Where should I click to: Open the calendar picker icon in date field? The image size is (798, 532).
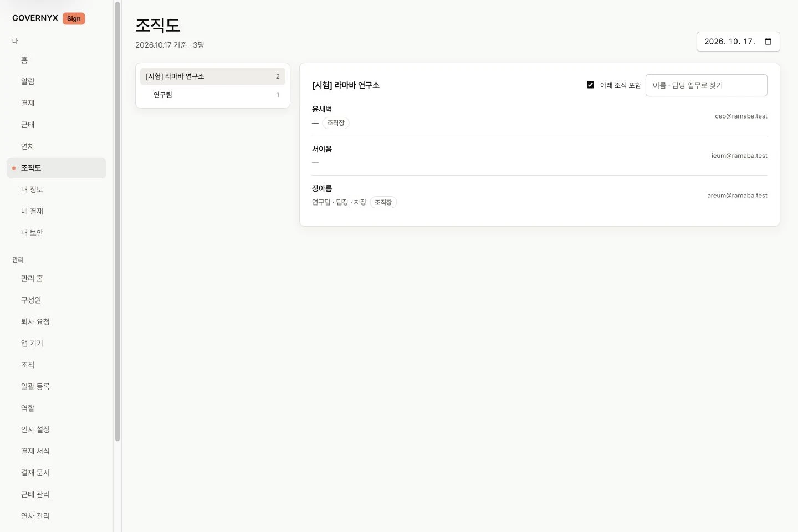(768, 42)
